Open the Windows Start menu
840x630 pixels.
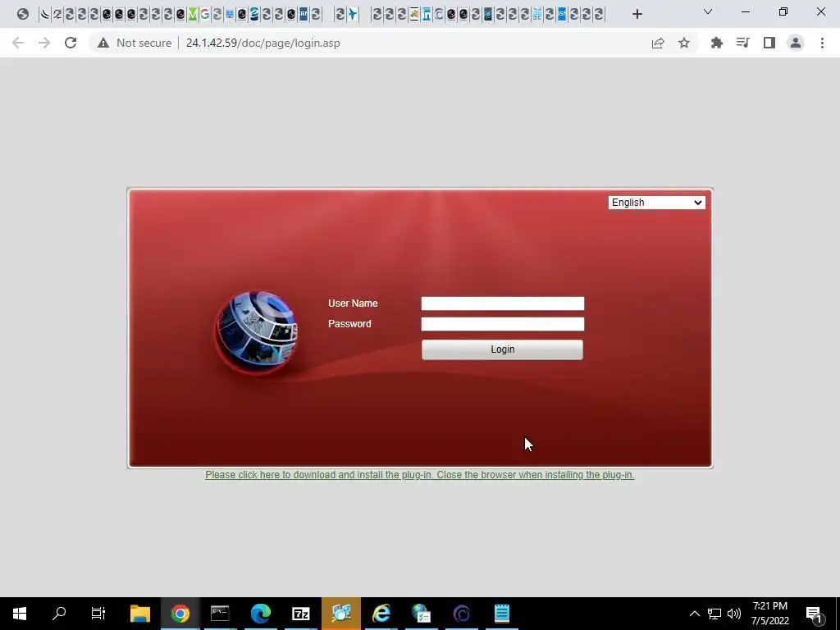[x=20, y=614]
